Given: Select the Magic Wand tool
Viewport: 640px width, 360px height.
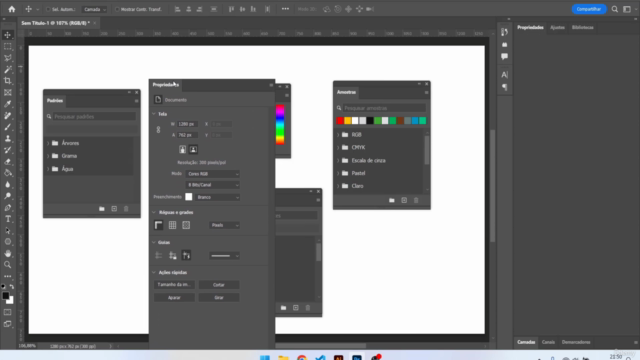Looking at the screenshot, I should [8, 69].
